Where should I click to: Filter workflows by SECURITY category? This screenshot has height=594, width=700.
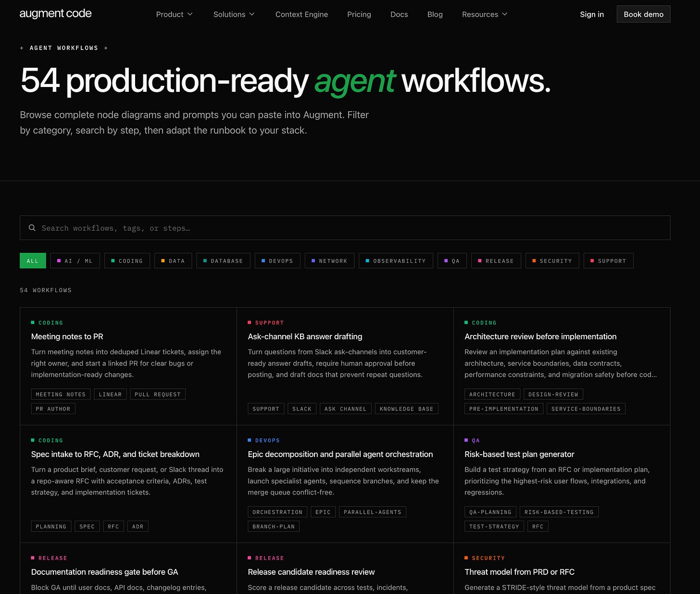pyautogui.click(x=552, y=261)
